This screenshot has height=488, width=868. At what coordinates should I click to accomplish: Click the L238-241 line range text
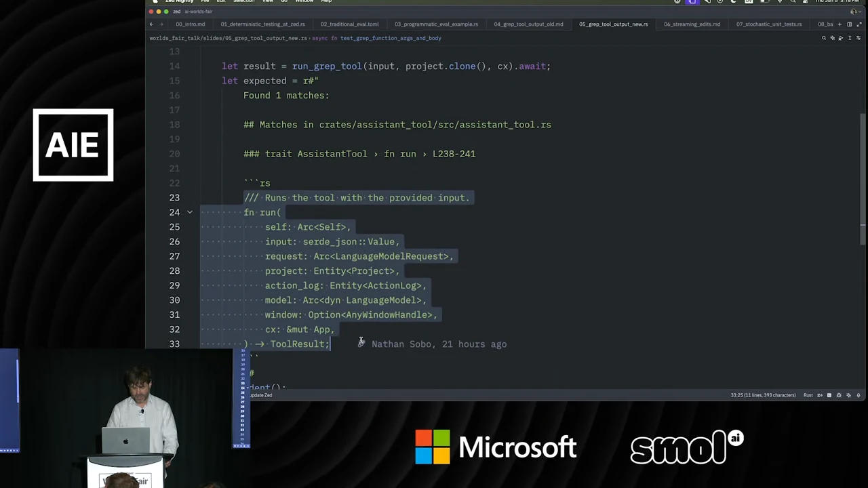click(x=454, y=154)
